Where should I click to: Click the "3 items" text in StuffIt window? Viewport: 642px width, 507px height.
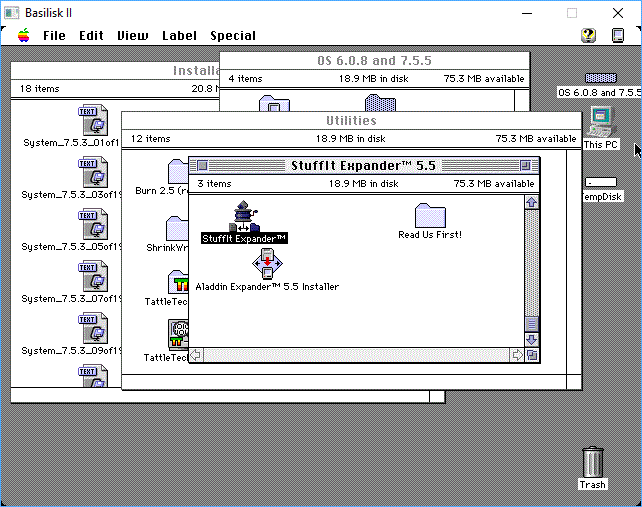point(214,183)
